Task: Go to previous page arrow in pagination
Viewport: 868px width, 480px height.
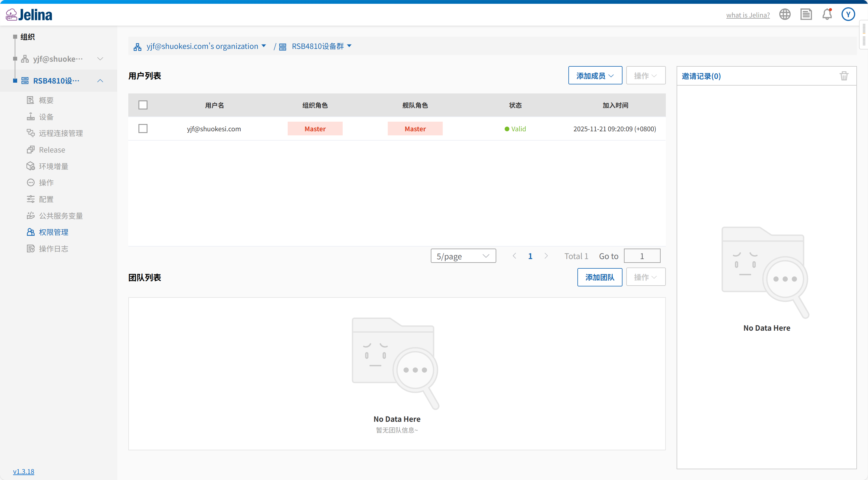Action: pos(514,256)
